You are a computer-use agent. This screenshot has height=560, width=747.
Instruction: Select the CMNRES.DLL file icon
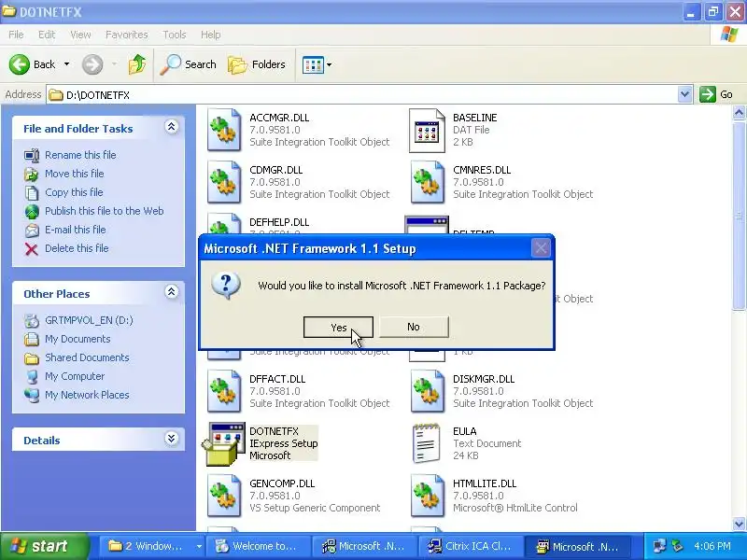[427, 182]
